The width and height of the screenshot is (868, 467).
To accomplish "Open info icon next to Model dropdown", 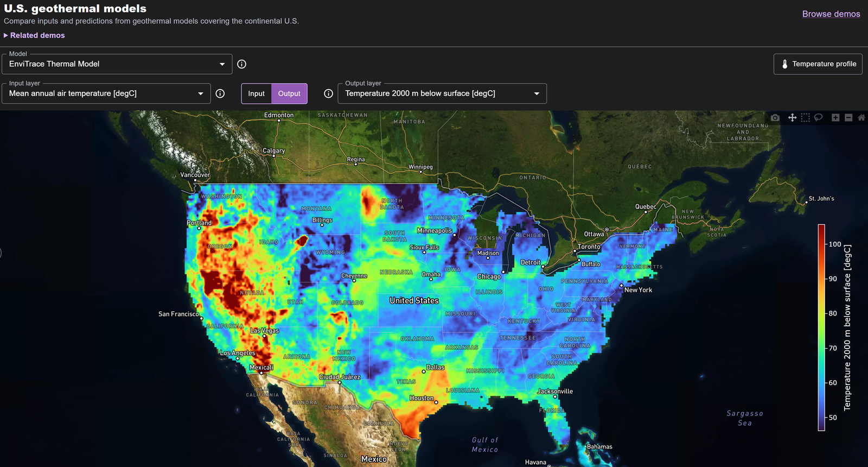I will coord(242,64).
